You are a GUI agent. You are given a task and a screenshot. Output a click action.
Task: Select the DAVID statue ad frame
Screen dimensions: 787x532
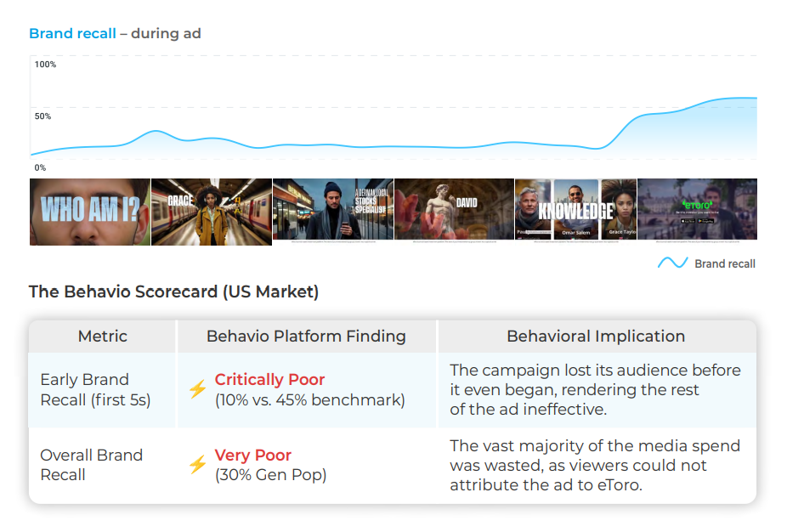455,212
